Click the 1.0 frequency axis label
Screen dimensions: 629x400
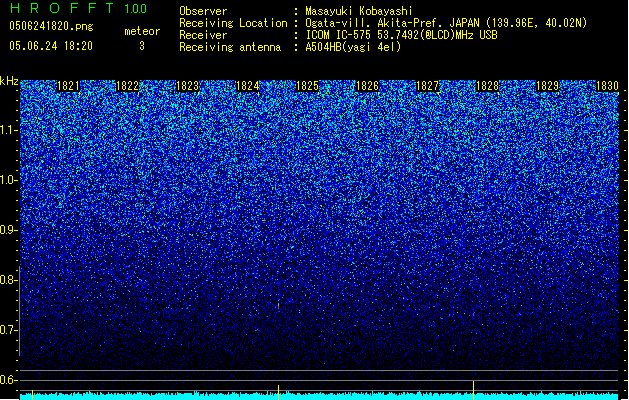pyautogui.click(x=8, y=180)
